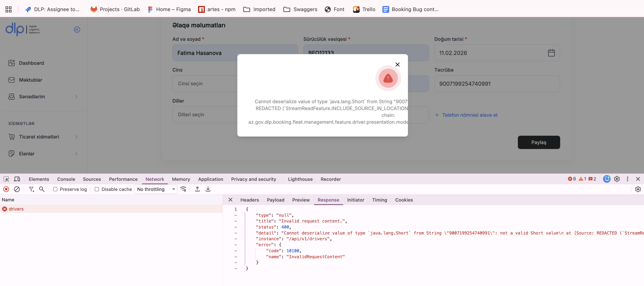Activate DevTools inspect element picker
The image size is (644, 286).
[6, 179]
